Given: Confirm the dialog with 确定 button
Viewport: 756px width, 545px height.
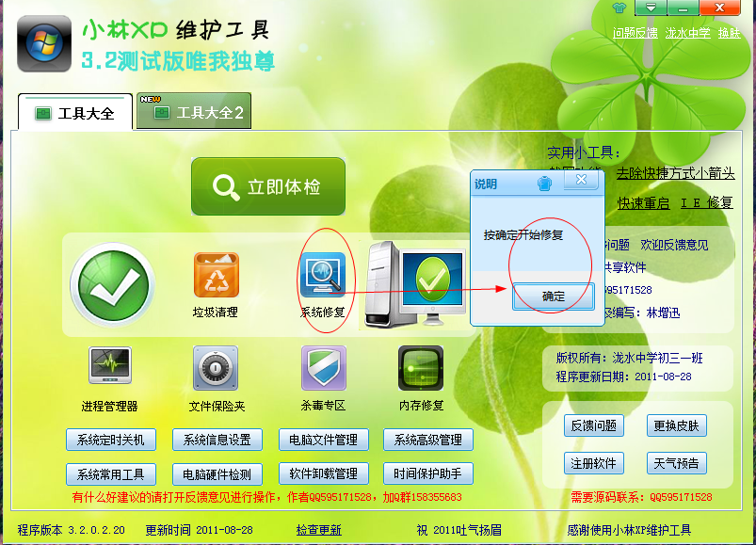Looking at the screenshot, I should pyautogui.click(x=554, y=297).
